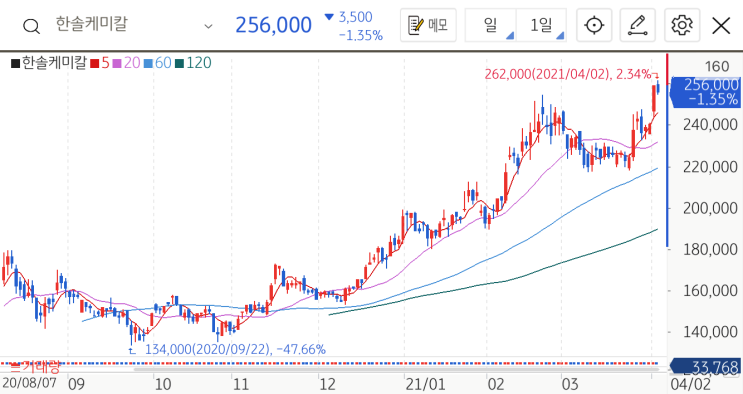Click the 140,000 axis label
Image resolution: width=743 pixels, height=394 pixels.
click(x=710, y=332)
